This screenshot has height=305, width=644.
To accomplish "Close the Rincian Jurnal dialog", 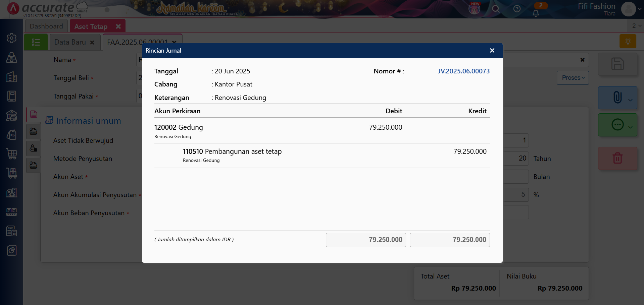I will 492,51.
